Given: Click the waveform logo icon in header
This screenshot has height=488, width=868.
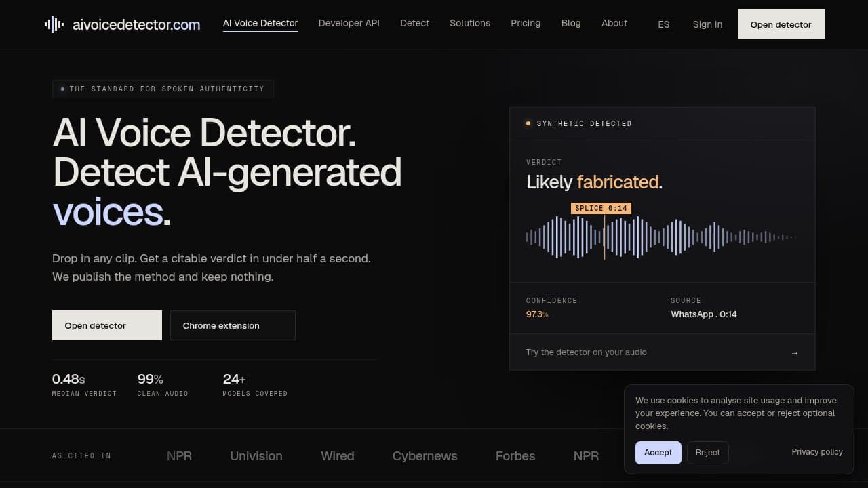Looking at the screenshot, I should pyautogui.click(x=54, y=24).
